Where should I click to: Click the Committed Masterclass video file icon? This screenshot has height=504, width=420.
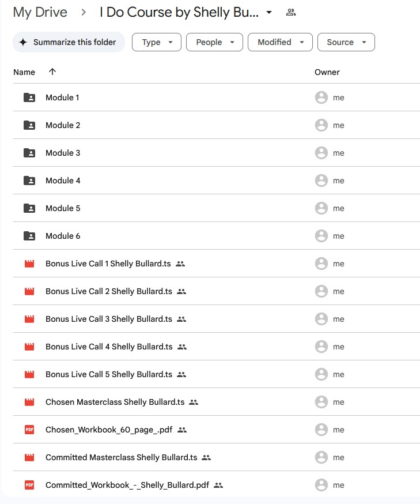coord(29,457)
